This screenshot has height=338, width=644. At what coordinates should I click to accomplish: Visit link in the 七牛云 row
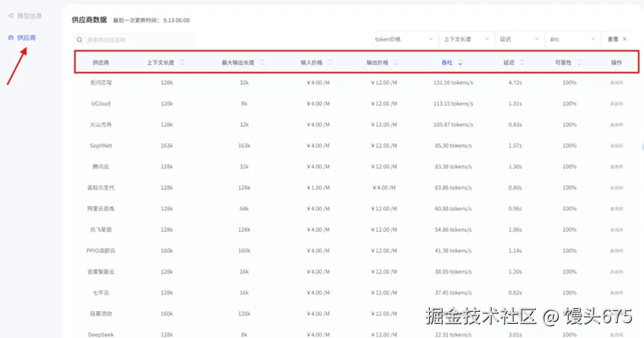tap(616, 292)
